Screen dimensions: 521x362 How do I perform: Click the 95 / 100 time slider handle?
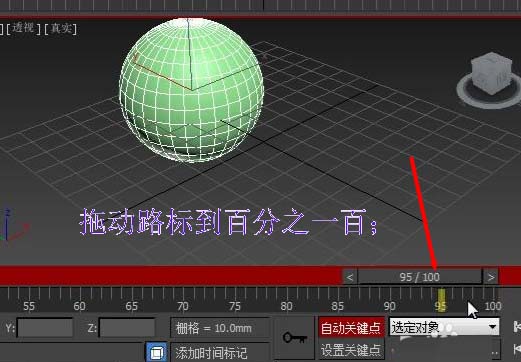point(419,277)
